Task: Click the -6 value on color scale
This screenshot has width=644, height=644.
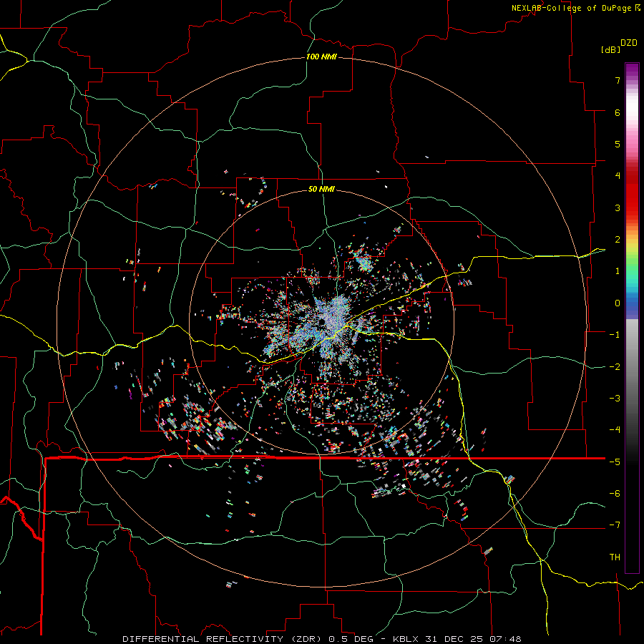Action: click(x=615, y=494)
